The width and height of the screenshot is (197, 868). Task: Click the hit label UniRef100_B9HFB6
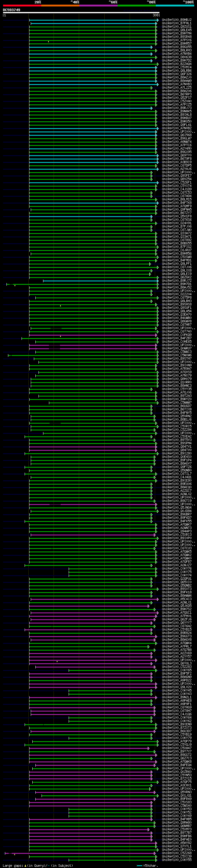(177, 836)
